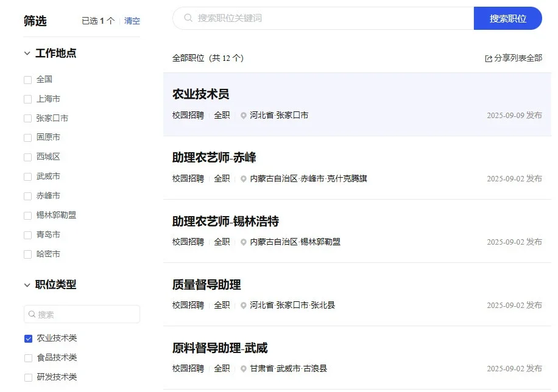This screenshot has width=558, height=392.
Task: Click the magnifier icon in the 职位类型 search box
Action: click(32, 315)
